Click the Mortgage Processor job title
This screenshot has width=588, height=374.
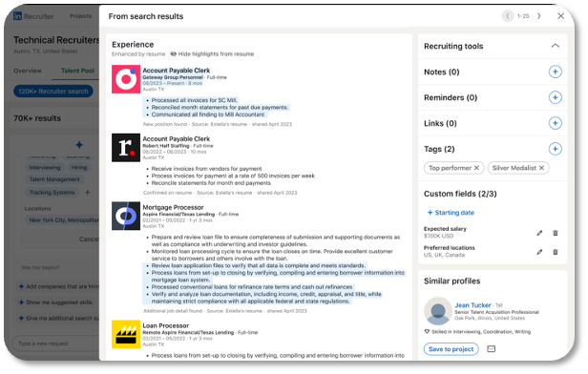(x=174, y=207)
